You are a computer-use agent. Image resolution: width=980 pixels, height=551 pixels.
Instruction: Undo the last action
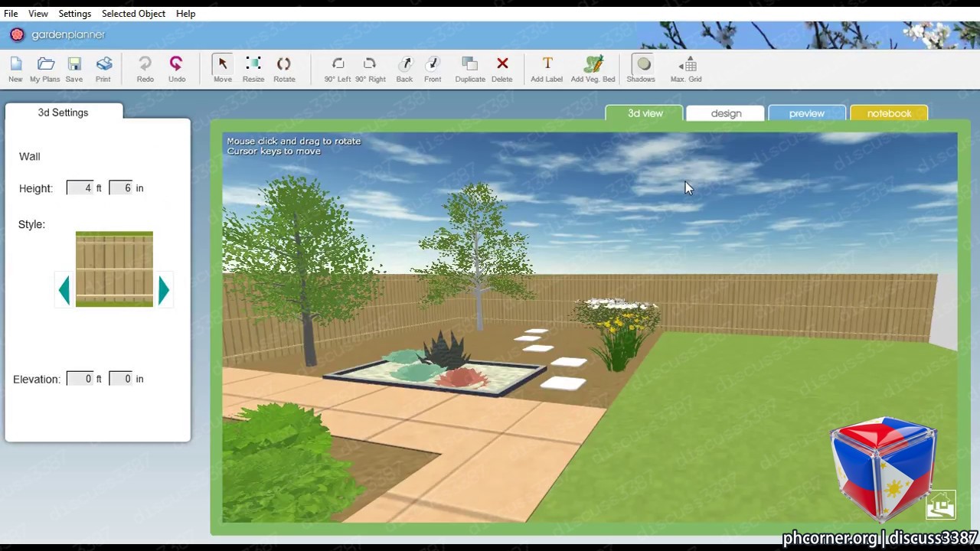coord(177,69)
